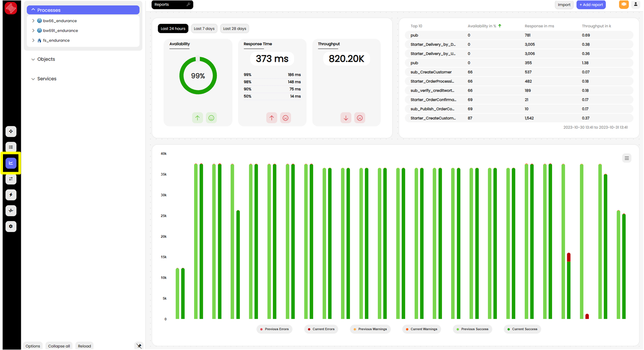The height and width of the screenshot is (350, 644).
Task: Toggle Current Errors legend series
Action: 321,329
